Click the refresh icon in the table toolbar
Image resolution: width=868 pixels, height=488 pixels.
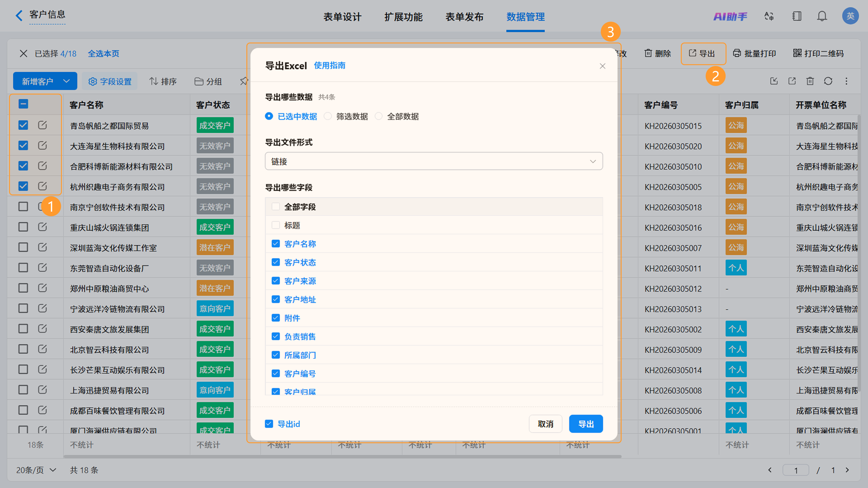[x=828, y=81]
